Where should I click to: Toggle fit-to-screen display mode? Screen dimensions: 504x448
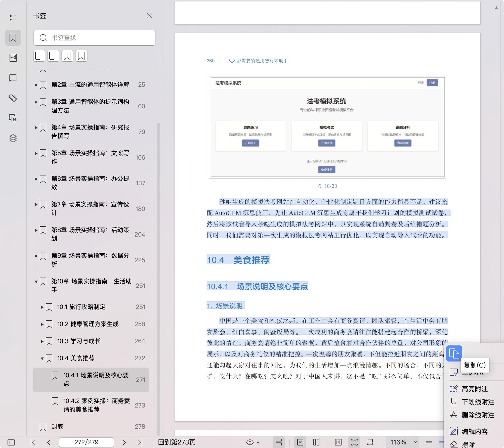[354, 442]
